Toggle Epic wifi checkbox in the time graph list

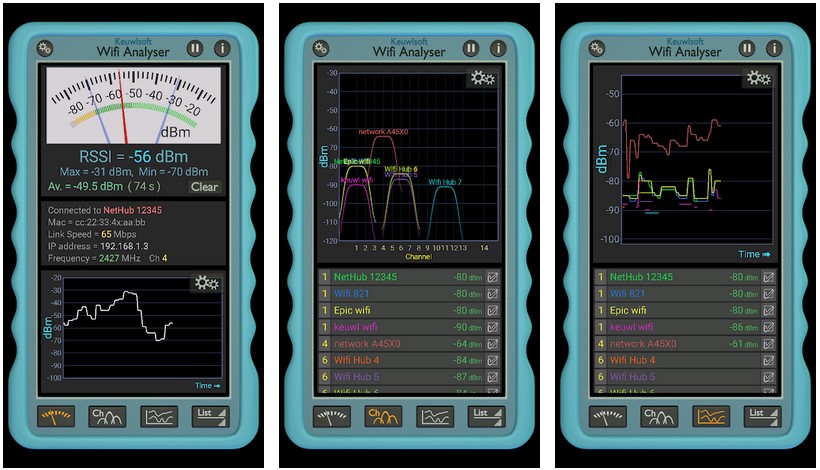(x=768, y=311)
